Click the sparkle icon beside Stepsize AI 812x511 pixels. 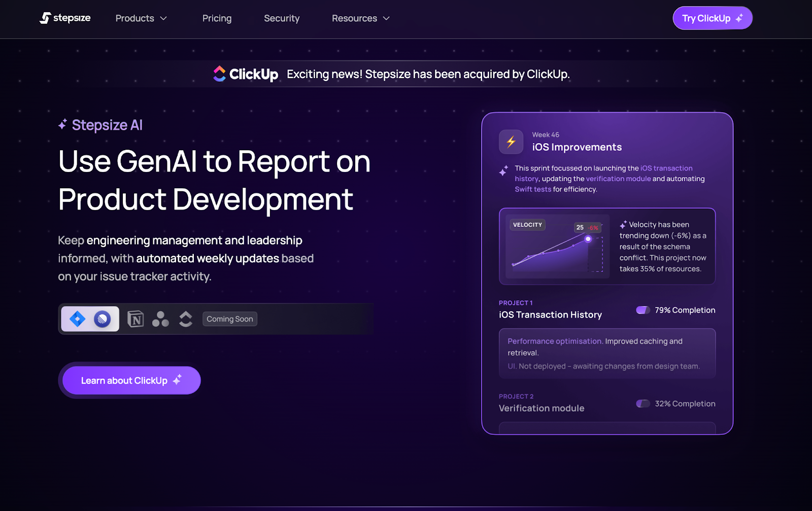[62, 124]
